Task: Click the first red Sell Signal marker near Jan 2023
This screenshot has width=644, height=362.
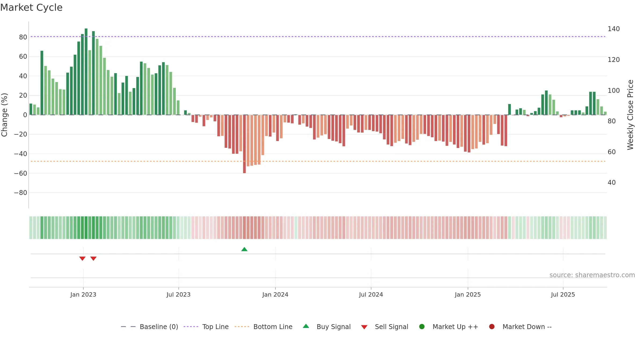Action: pos(82,258)
